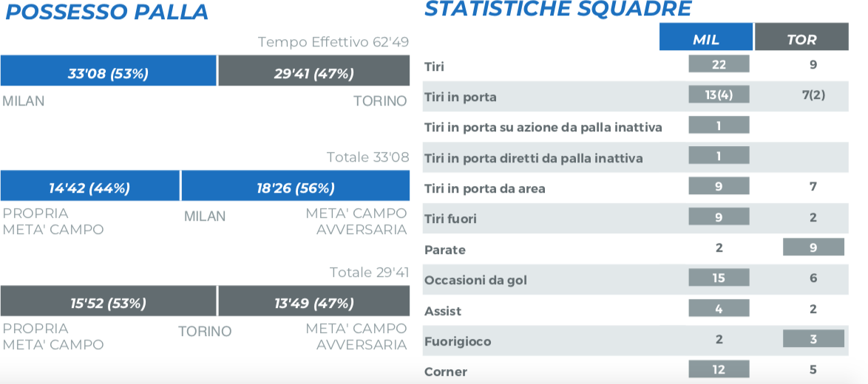Select the 18'26 (56%) opponent-half bar

pyautogui.click(x=295, y=188)
